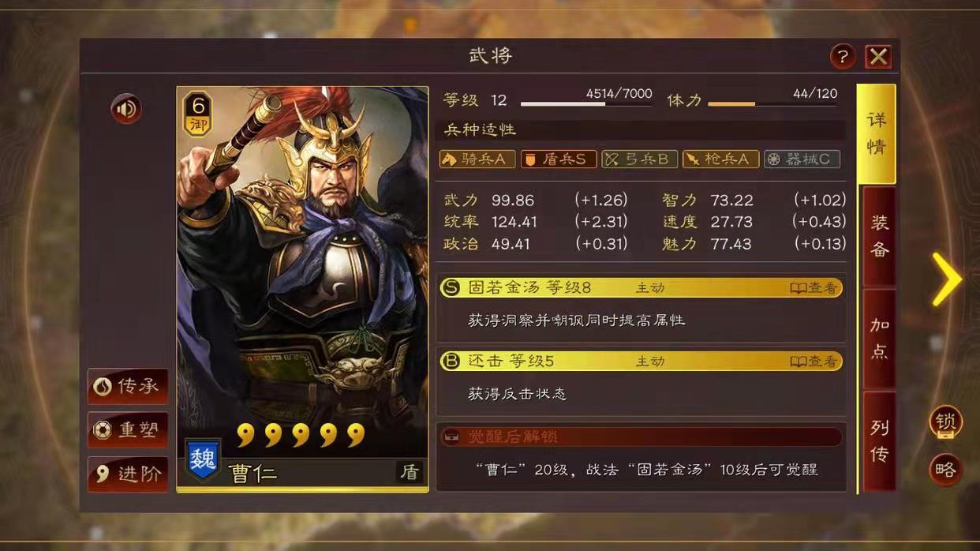The width and height of the screenshot is (980, 551).
Task: Open the help question mark icon
Action: 843,57
